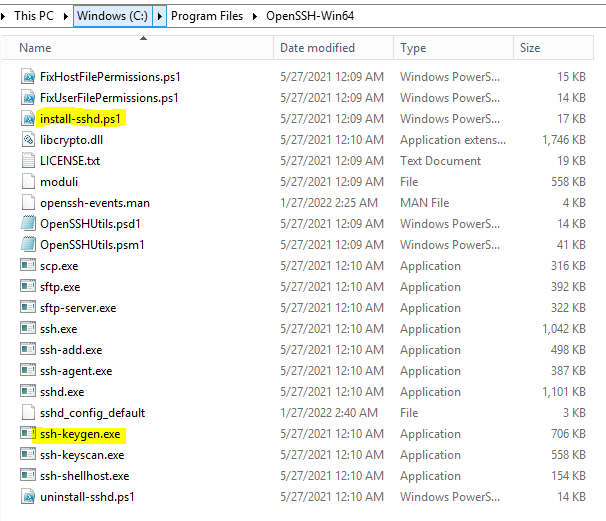Click the 1/27/2022 2:25 AM date
This screenshot has width=606, height=521.
[329, 203]
